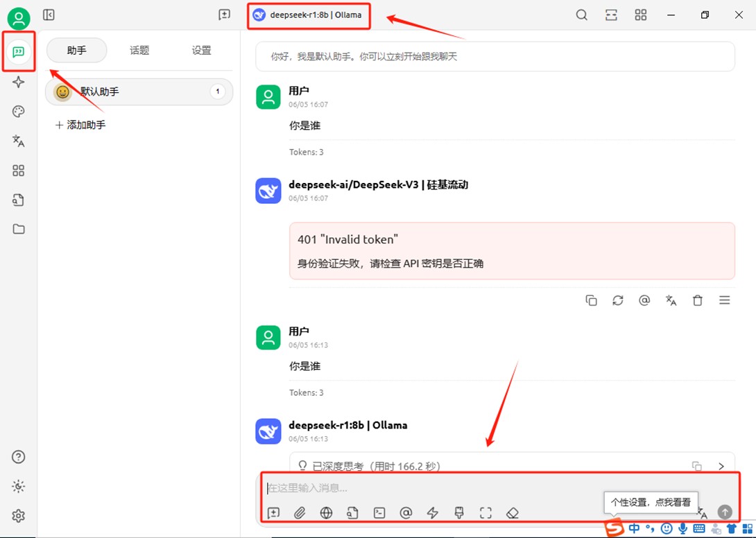Toggle web search globe in input toolbar
The height and width of the screenshot is (538, 756).
[327, 512]
